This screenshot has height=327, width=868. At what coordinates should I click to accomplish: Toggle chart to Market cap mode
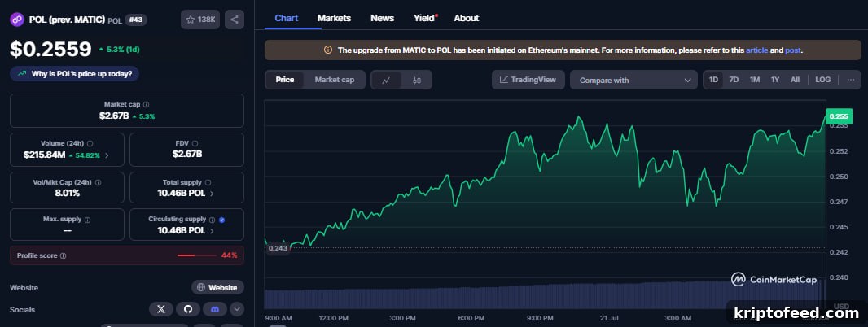[335, 80]
